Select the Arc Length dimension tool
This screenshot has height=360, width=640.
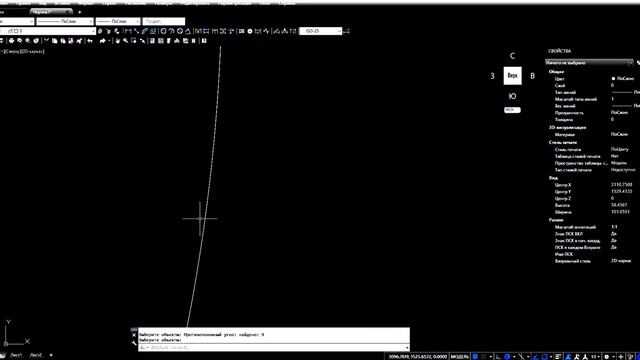tap(144, 31)
